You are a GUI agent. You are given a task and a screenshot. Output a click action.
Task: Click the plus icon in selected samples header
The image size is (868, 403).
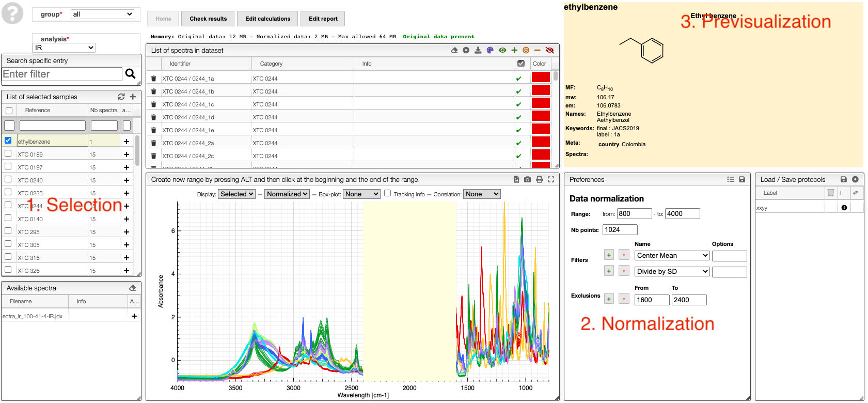133,97
